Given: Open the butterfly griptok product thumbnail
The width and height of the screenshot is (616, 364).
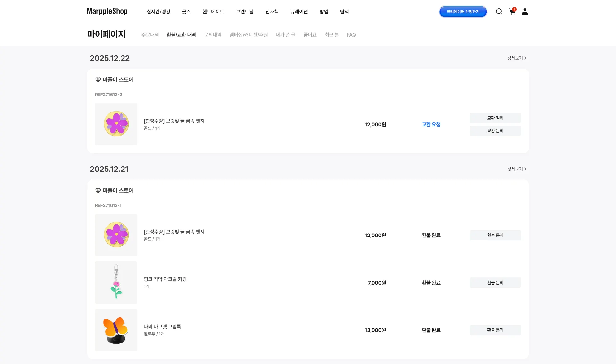Looking at the screenshot, I should [x=116, y=330].
